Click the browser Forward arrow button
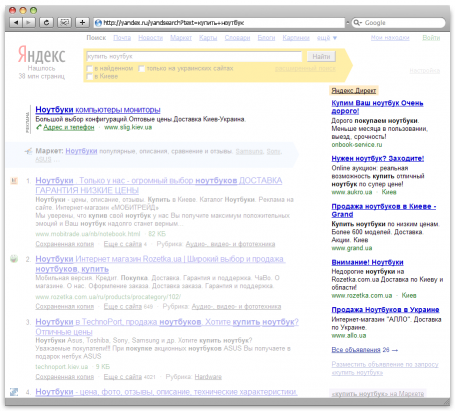The image size is (455, 411). coord(29,22)
